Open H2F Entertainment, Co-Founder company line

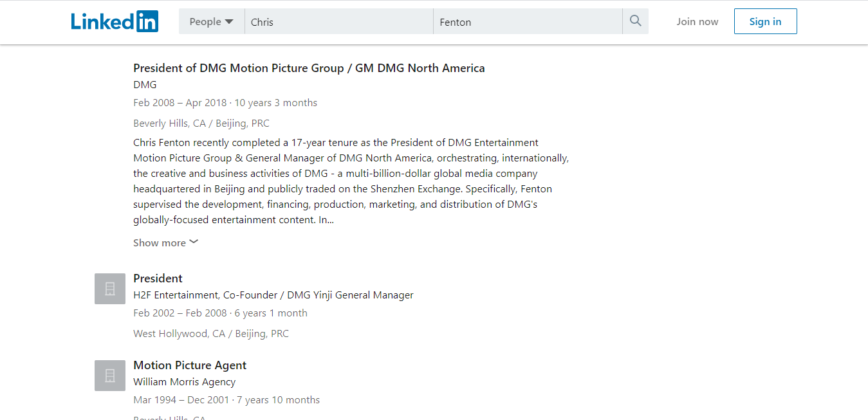coord(273,295)
